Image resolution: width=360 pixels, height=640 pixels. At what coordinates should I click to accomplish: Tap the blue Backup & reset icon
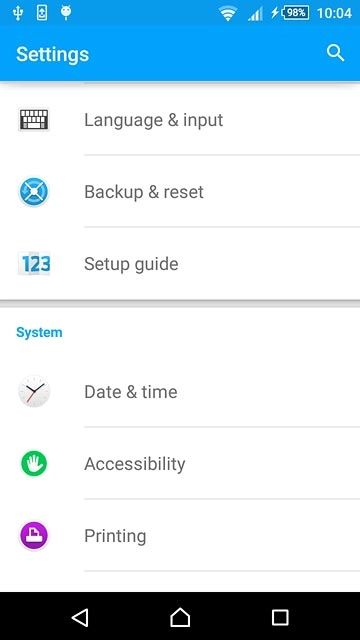click(34, 192)
